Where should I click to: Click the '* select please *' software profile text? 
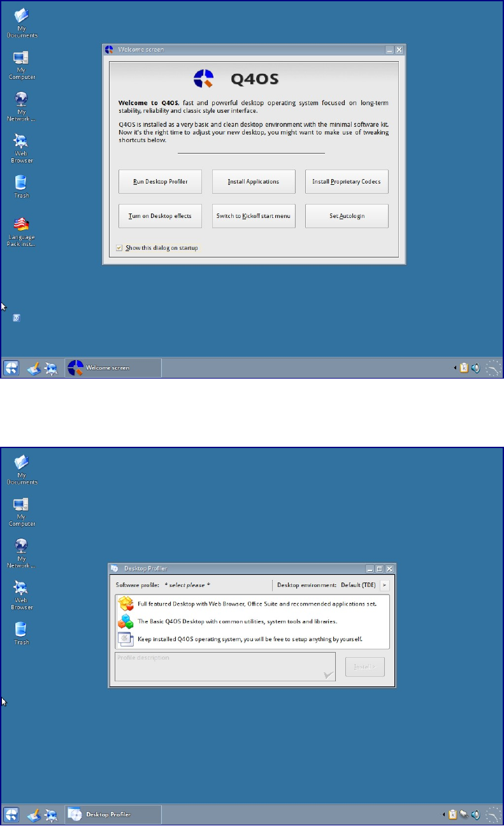(187, 585)
